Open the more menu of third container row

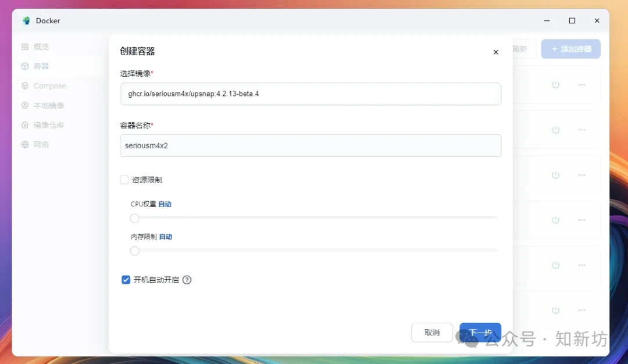pos(581,175)
